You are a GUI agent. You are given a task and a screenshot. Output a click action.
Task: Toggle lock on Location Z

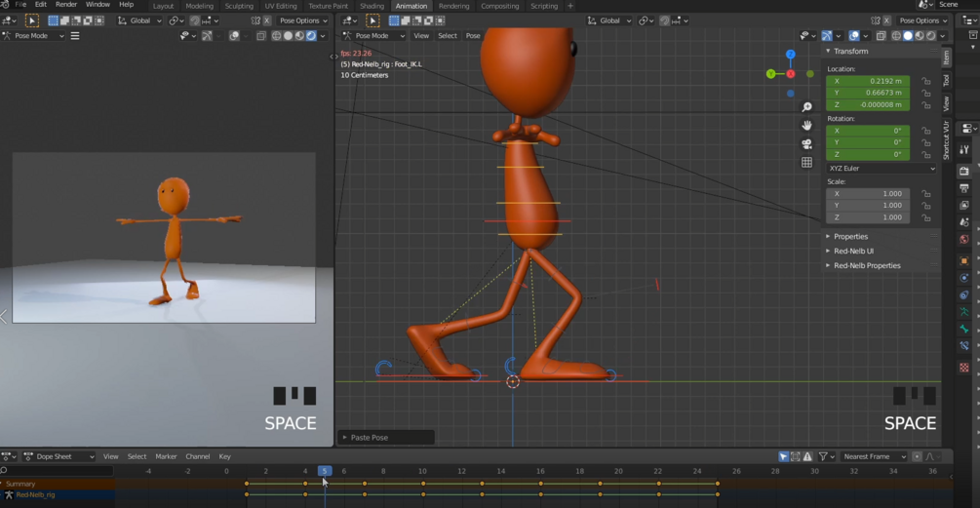pos(926,105)
